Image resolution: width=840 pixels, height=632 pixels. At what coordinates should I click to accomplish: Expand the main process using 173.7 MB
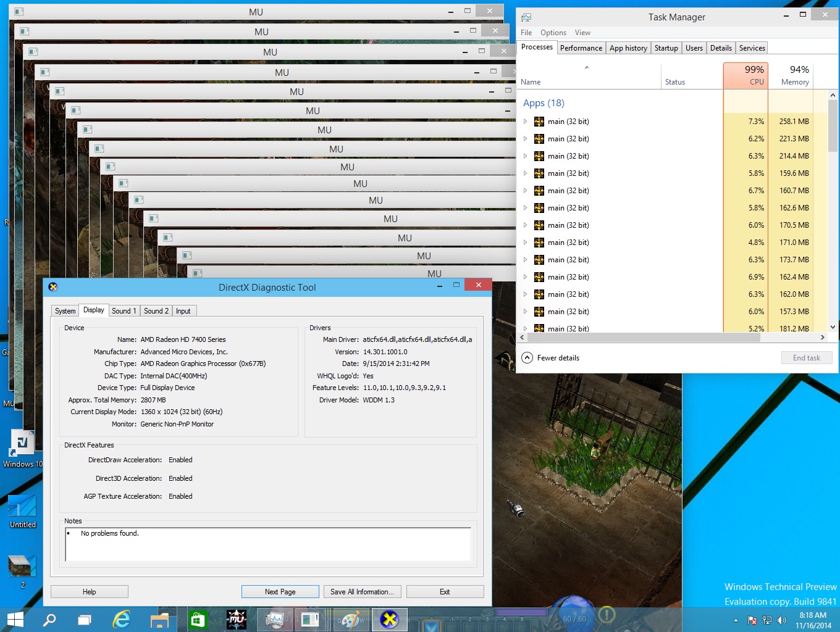point(526,260)
